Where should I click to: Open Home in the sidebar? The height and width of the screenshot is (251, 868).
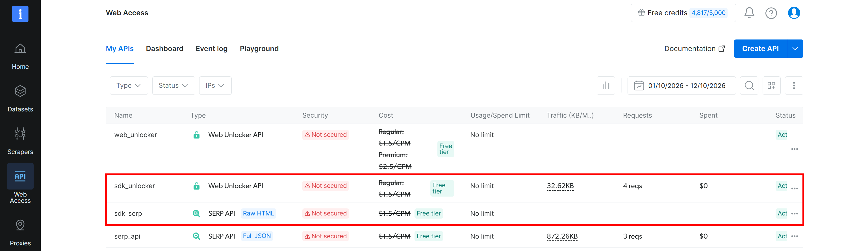click(20, 56)
